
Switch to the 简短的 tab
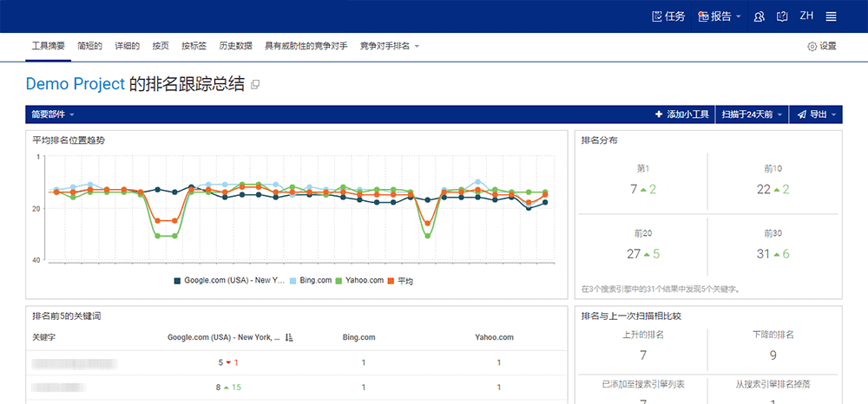coord(89,46)
